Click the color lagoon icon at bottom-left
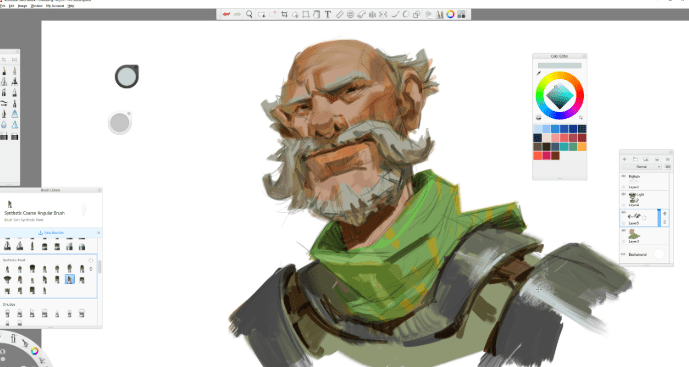Screen dimensions: 689x367 coord(34,351)
